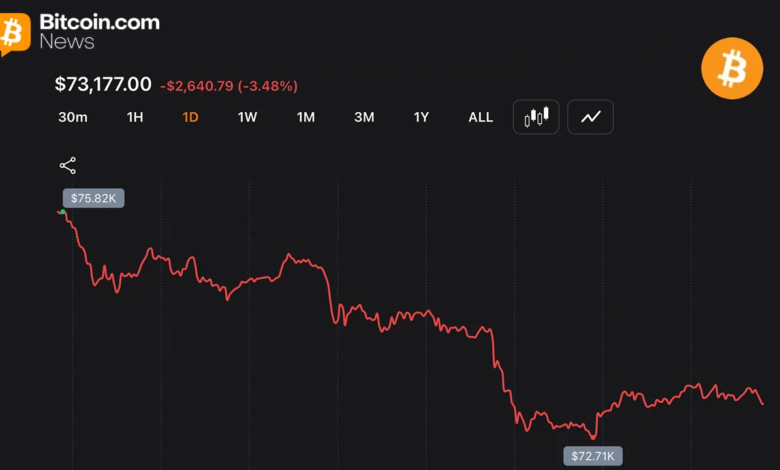This screenshot has width=780, height=470.
Task: Switch to candlestick chart view
Action: [536, 117]
